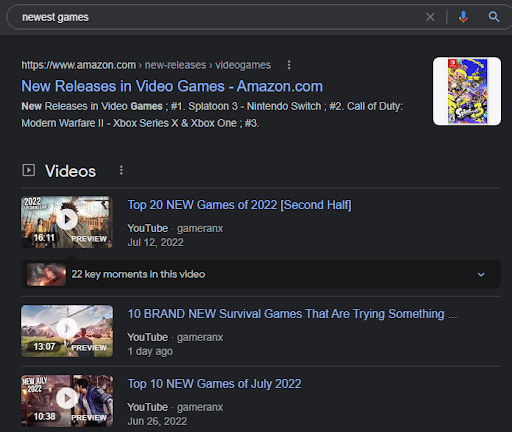Click 'YouTube · gameranx' under Top 20 video
Viewport: 512px width, 432px height.
pos(175,228)
